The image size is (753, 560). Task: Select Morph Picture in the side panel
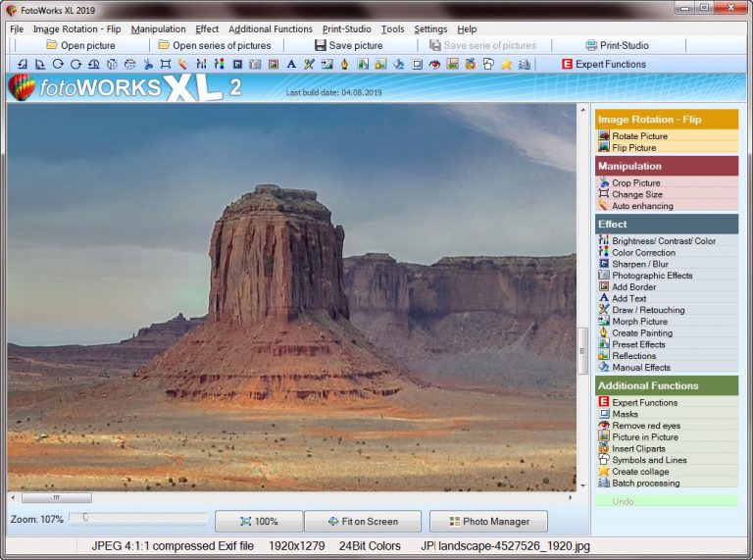[x=667, y=322]
